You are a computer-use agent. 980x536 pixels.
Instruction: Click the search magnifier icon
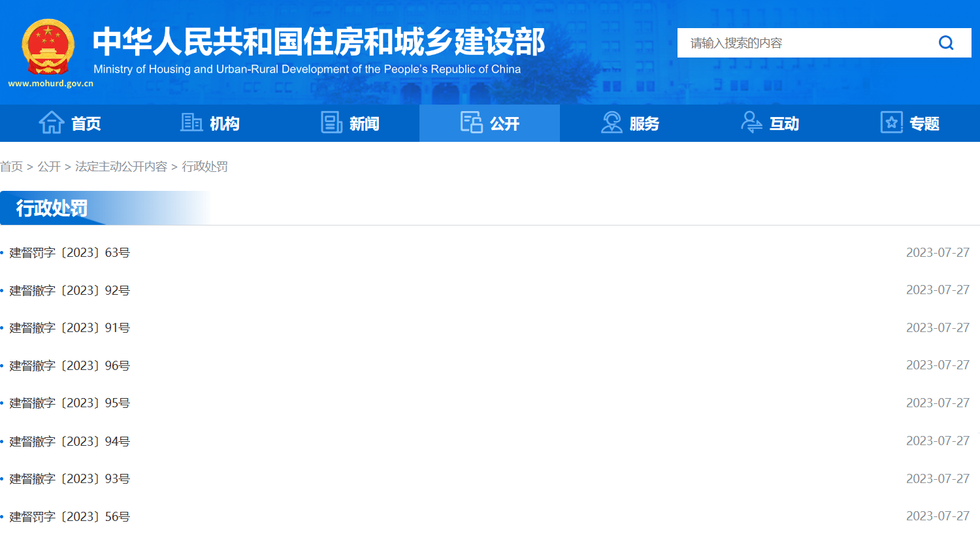(x=946, y=43)
